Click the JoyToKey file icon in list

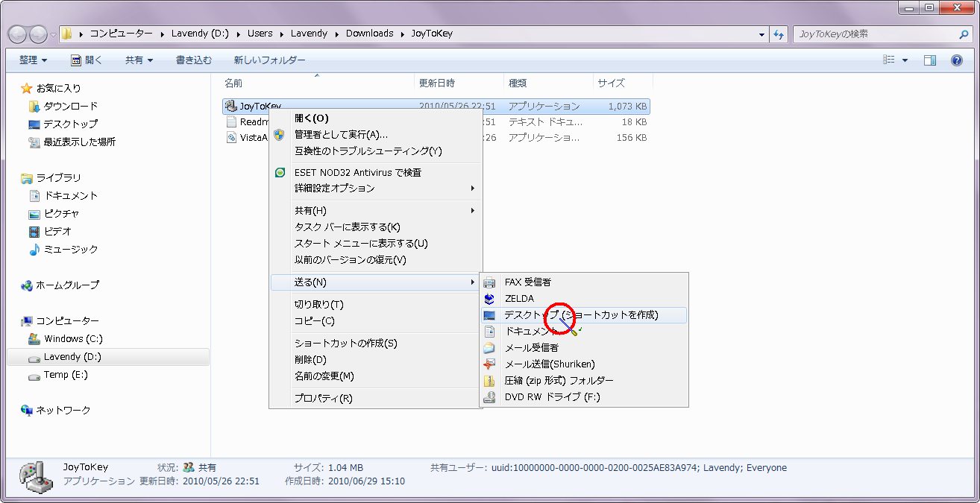point(231,106)
